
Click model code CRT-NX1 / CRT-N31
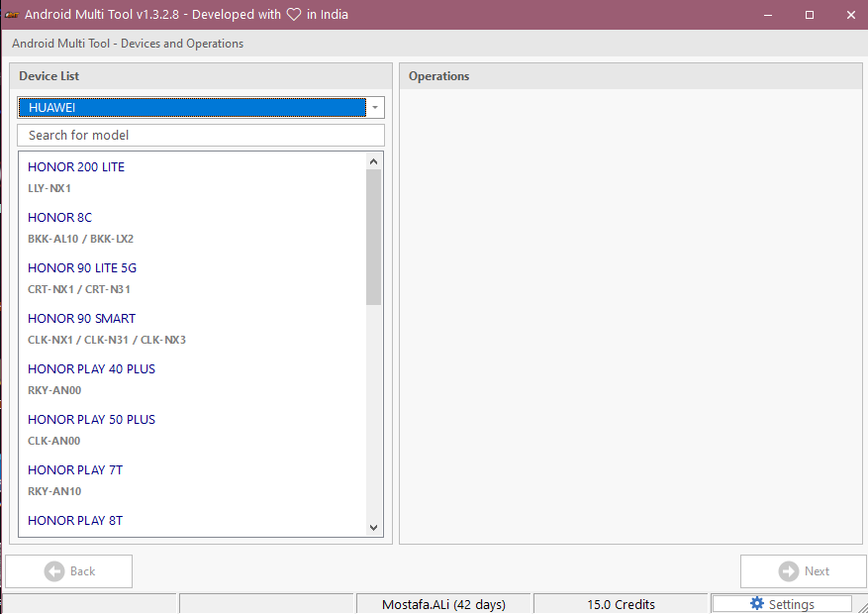(79, 289)
